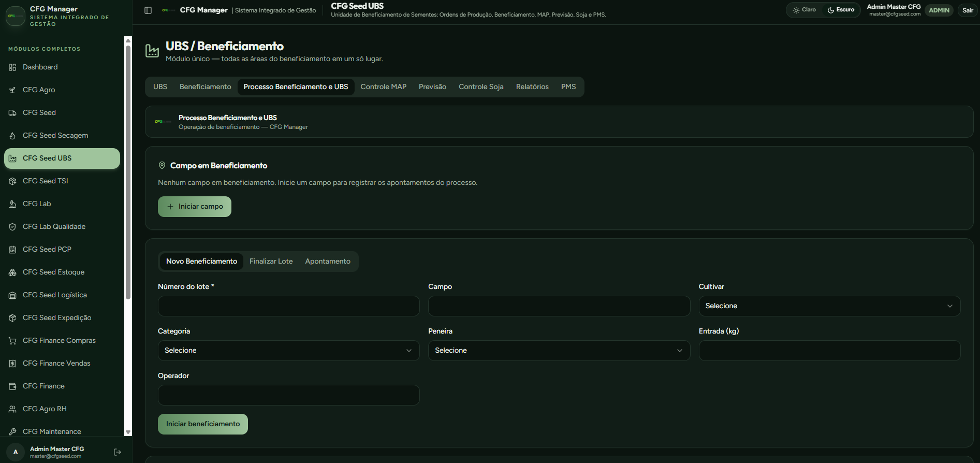Select the Finalizar Lote tab
Screen dimensions: 980x463
coord(271,262)
